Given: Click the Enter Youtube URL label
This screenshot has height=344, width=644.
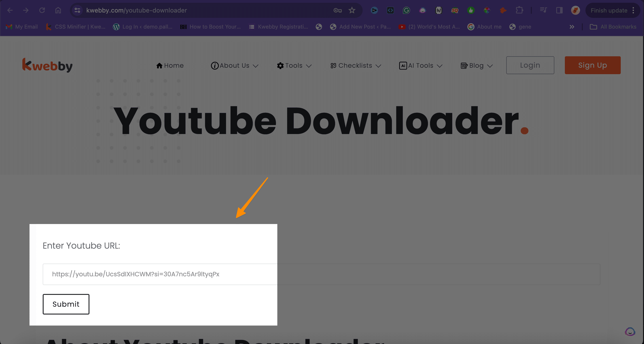Looking at the screenshot, I should click(x=81, y=245).
